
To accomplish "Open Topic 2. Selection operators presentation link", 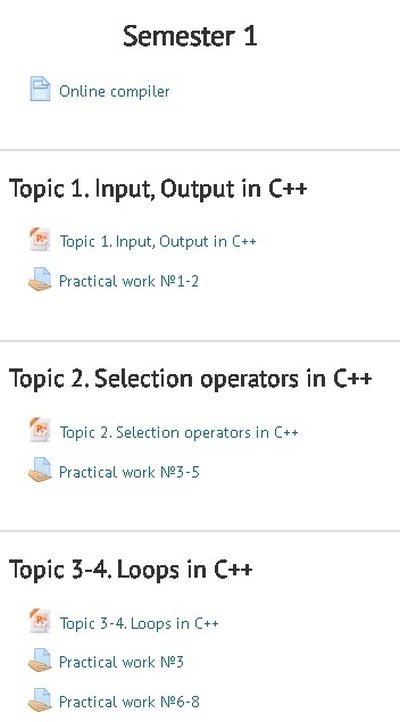I will pos(179,432).
